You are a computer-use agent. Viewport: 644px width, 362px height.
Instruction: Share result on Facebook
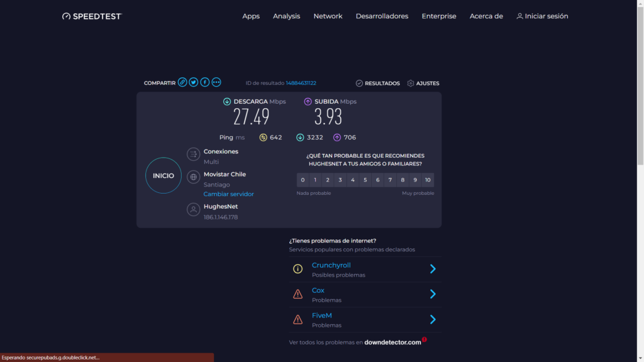pos(205,82)
